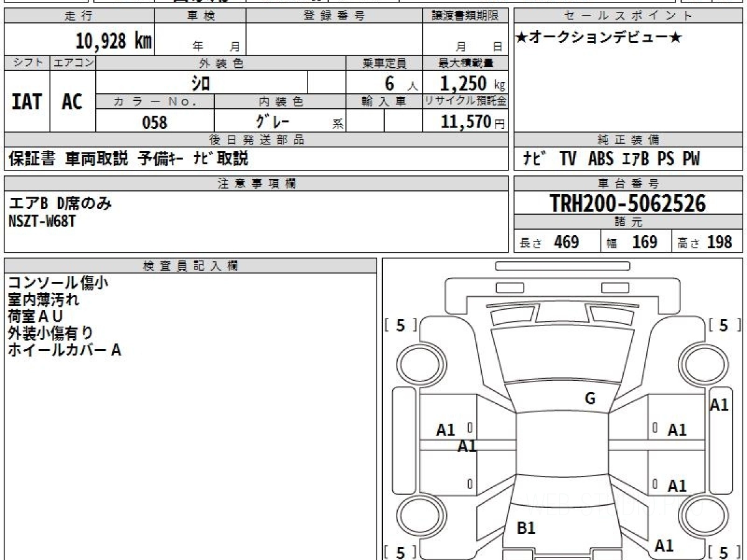Click the seating capacity value 6 人
The width and height of the screenshot is (747, 560).
401,83
